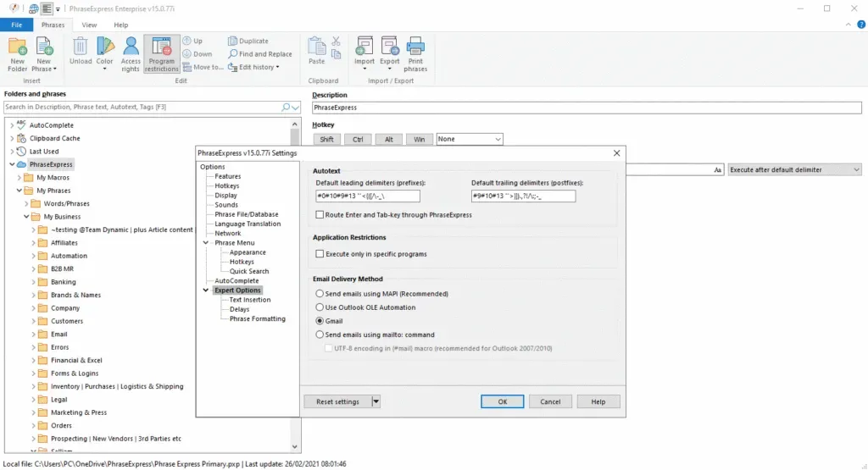Click the globe icon in title bar
868x470 pixels.
coord(34,8)
